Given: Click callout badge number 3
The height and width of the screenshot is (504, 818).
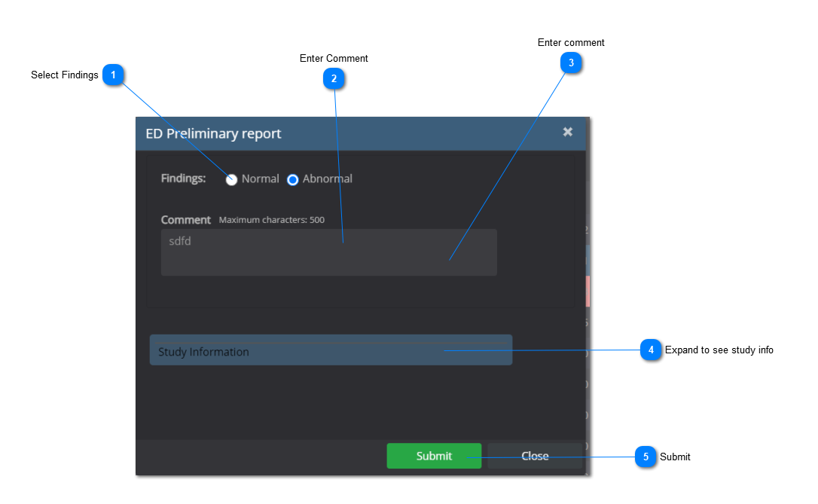Looking at the screenshot, I should 571,63.
